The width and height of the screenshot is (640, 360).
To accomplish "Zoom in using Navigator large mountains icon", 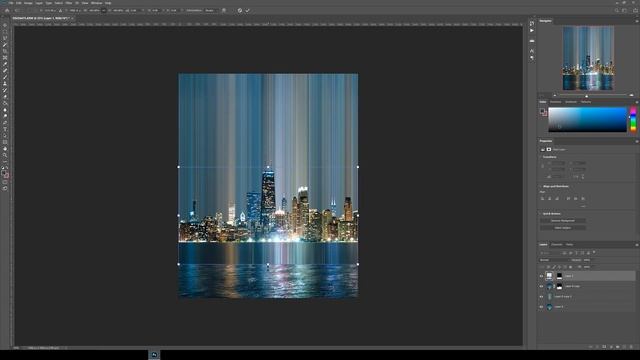I will click(x=631, y=96).
